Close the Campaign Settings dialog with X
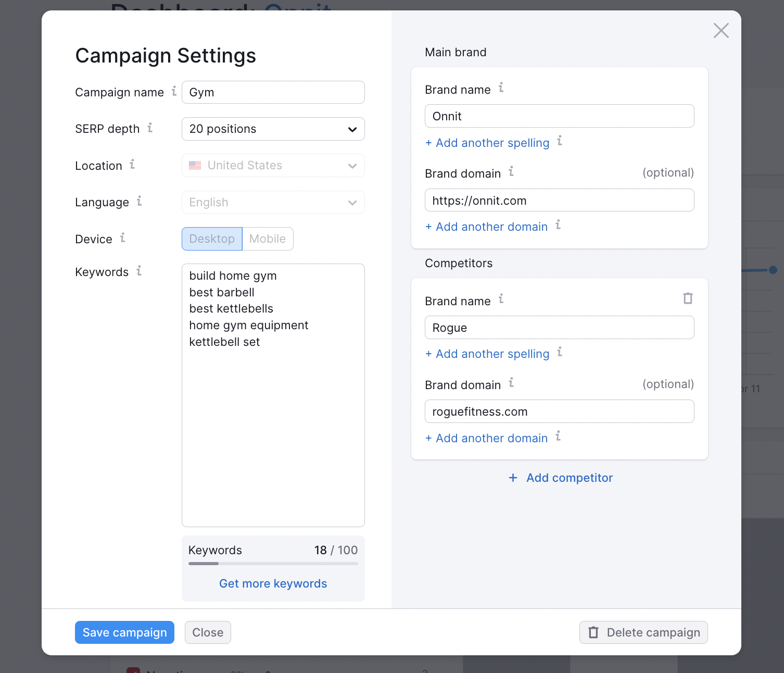 tap(721, 31)
